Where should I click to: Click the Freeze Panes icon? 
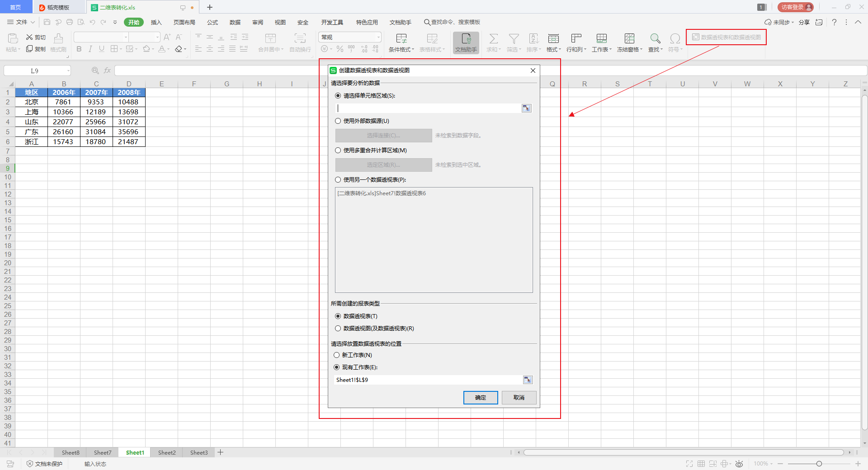point(629,38)
